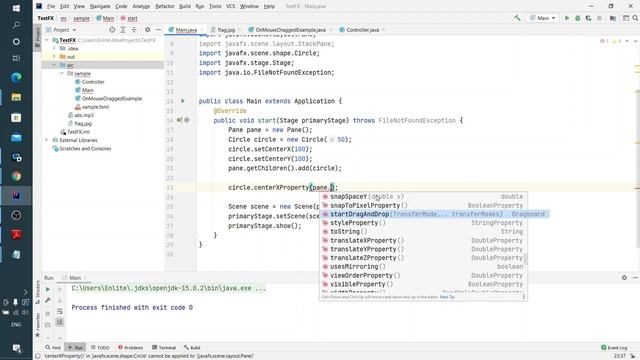
Task: Collapse the src folder
Action: [54, 65]
